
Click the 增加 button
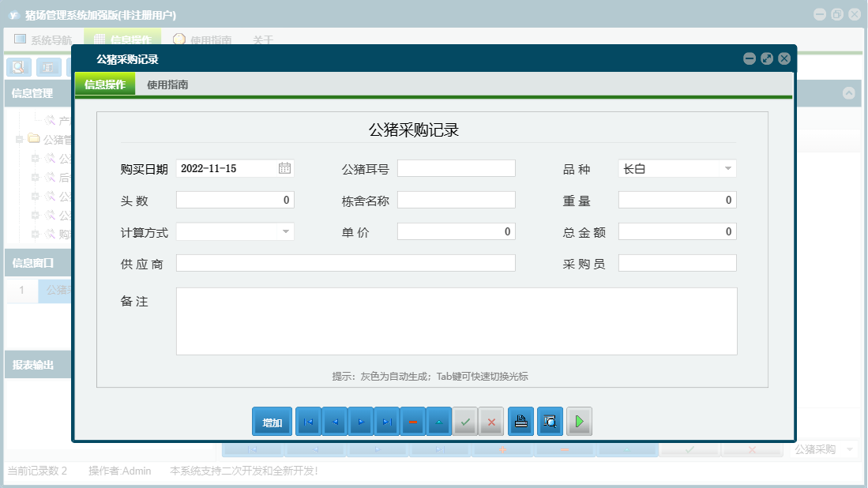pos(272,421)
